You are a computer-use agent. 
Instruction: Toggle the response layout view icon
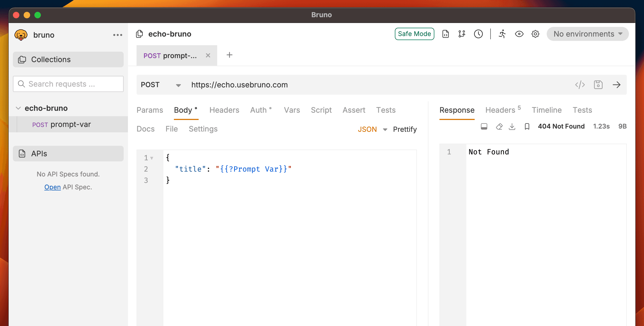484,126
